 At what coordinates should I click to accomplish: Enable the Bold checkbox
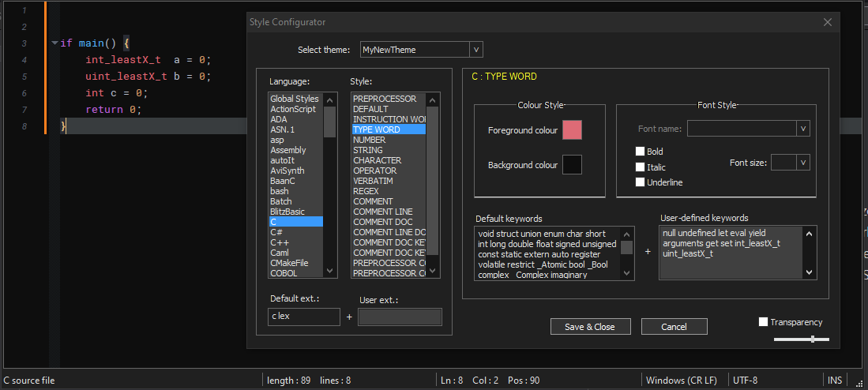coord(641,152)
